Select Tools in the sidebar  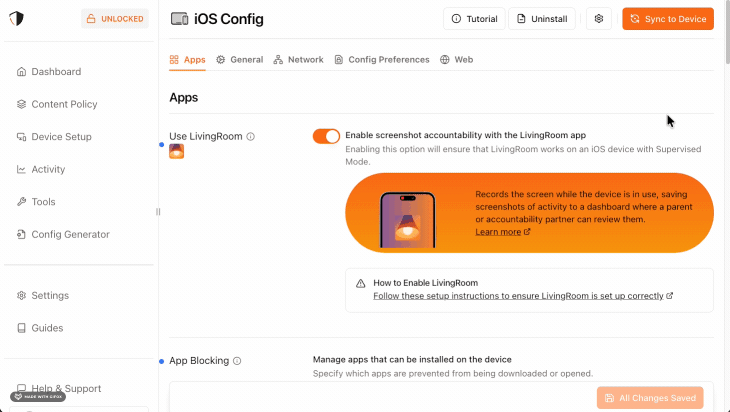36,202
